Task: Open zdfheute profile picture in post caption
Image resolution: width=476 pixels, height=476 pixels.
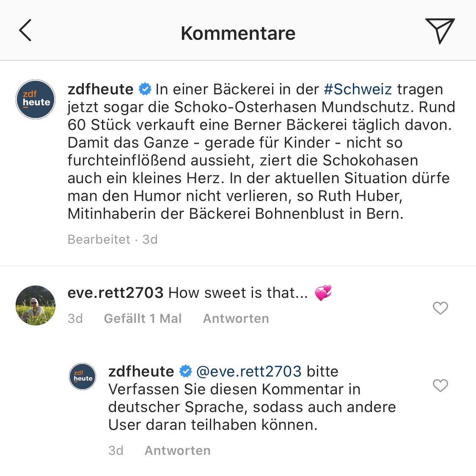Action: tap(36, 100)
